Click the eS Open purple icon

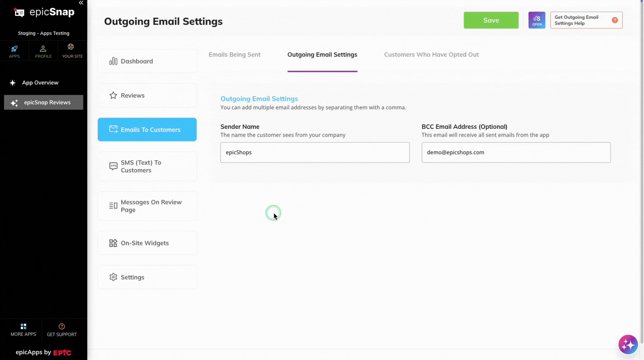tap(537, 20)
